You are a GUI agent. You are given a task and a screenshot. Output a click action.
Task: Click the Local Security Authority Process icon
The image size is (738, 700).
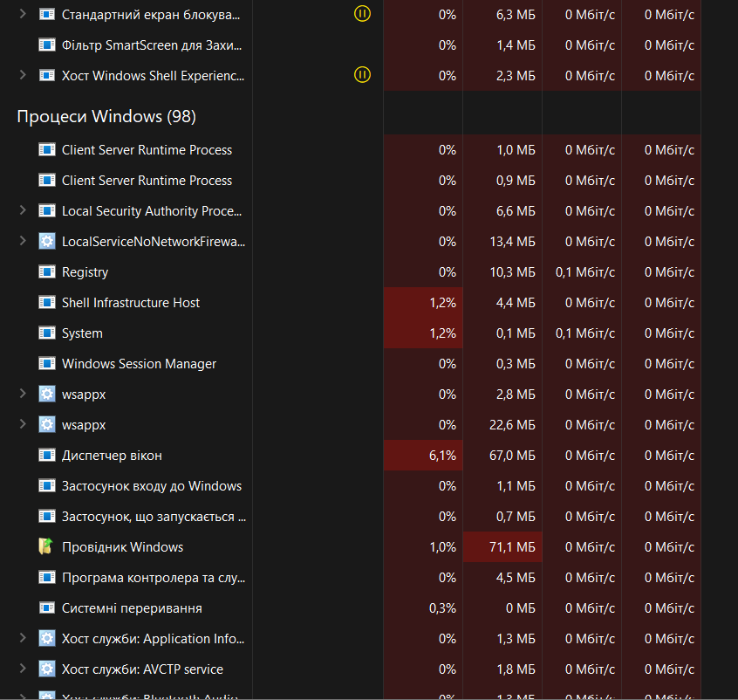[x=46, y=210]
